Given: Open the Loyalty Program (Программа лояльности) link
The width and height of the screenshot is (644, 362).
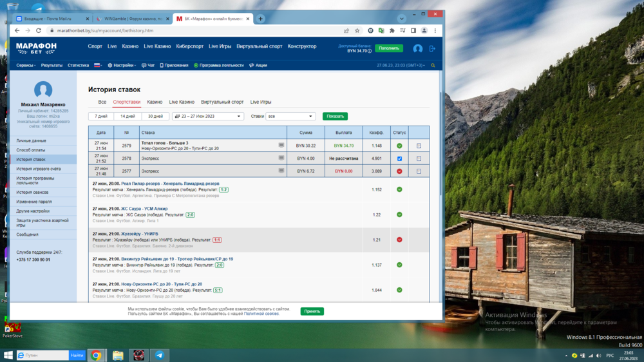Looking at the screenshot, I should (x=219, y=66).
